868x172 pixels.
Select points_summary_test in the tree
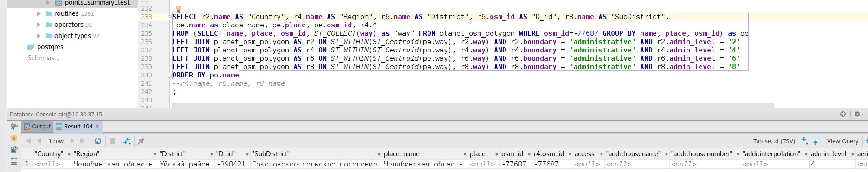coord(97,3)
